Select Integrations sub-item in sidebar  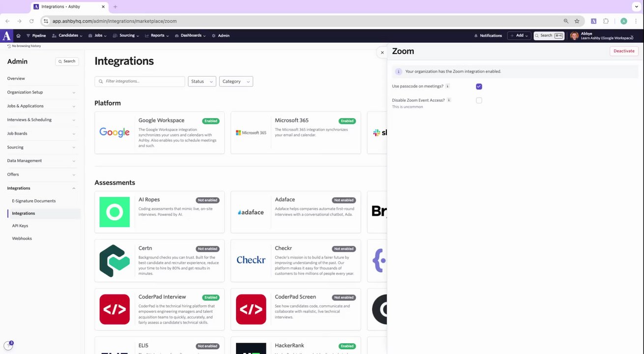tap(44, 213)
